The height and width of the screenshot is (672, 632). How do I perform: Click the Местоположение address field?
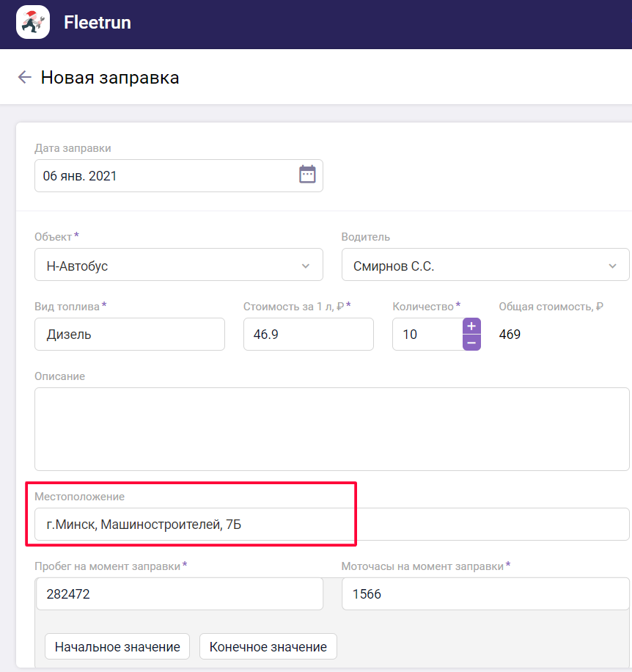[x=331, y=525]
